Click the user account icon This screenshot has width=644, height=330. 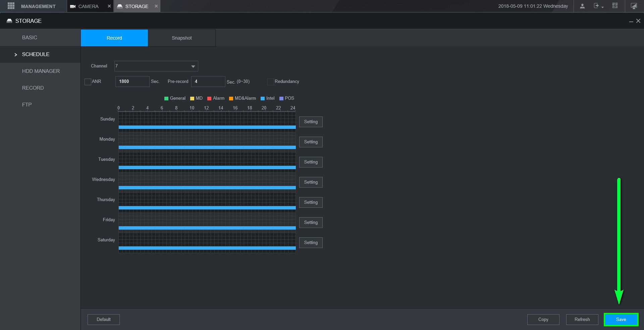pyautogui.click(x=582, y=6)
